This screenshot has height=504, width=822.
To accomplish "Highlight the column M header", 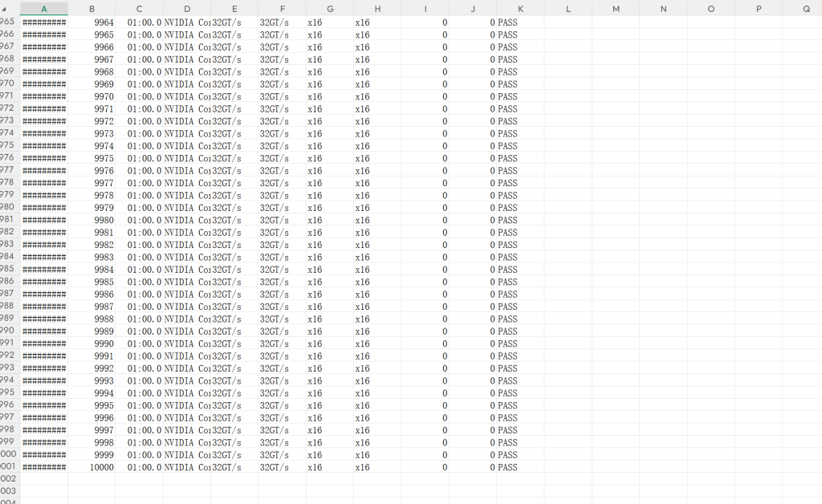I will tap(616, 9).
